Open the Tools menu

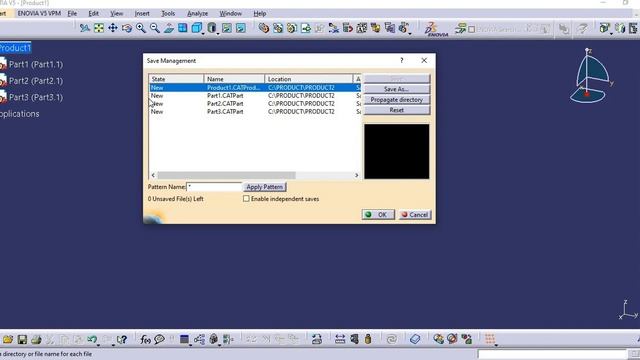pos(168,13)
